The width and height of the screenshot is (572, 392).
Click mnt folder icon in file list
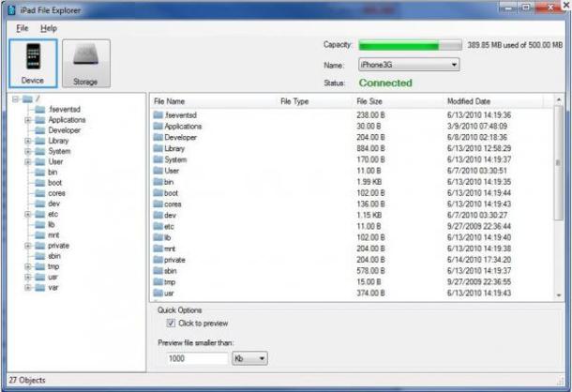(x=158, y=249)
